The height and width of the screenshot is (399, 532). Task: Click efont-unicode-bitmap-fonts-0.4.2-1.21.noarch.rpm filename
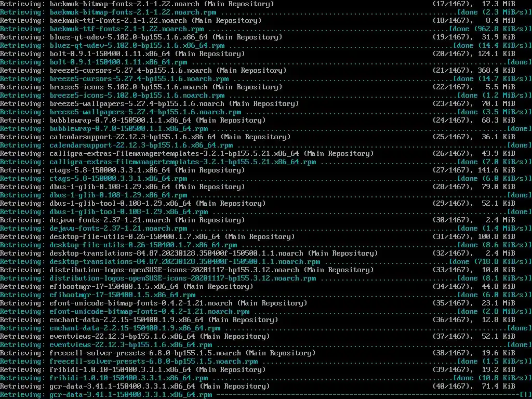click(150, 312)
